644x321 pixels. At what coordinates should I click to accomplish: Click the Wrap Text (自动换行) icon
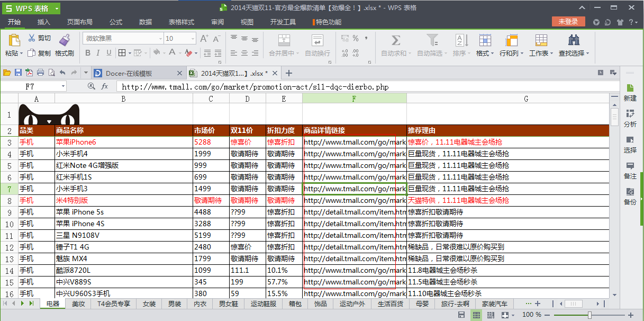point(317,40)
